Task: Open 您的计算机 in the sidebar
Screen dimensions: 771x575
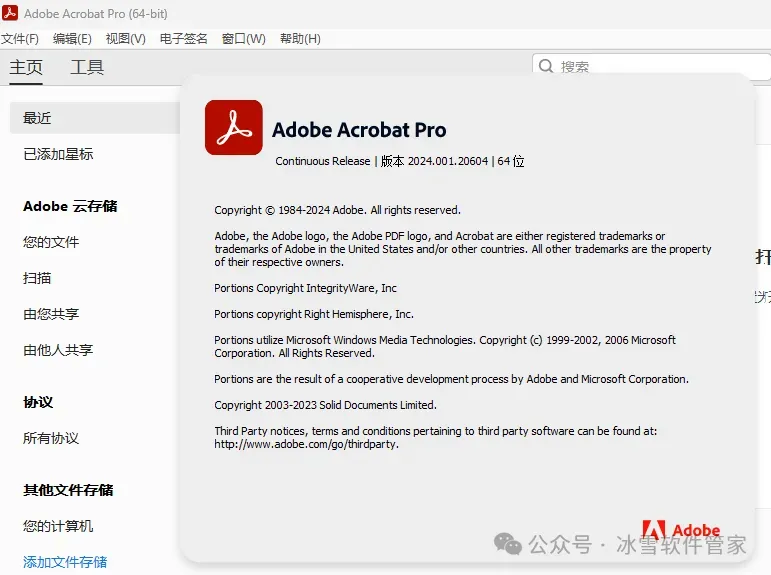Action: (58, 526)
